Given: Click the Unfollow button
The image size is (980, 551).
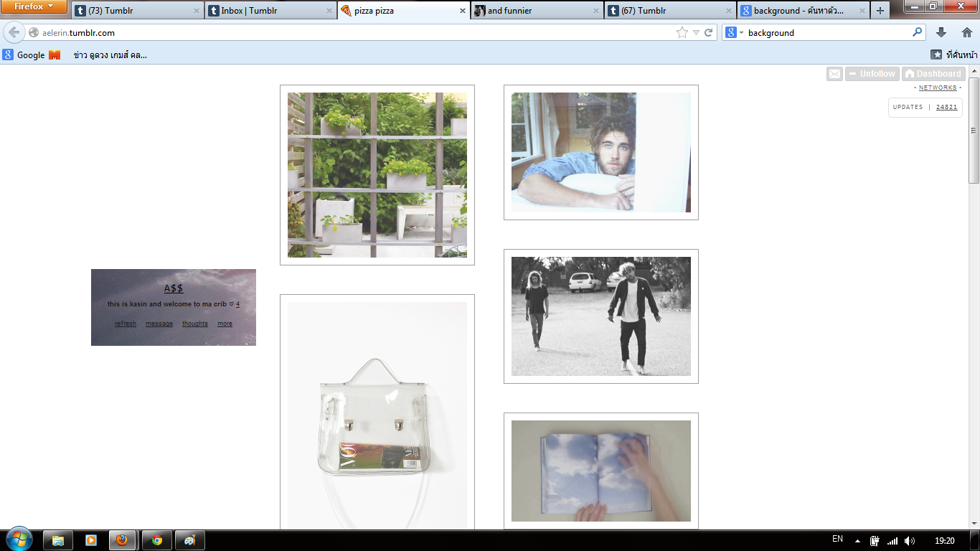Looking at the screenshot, I should pos(872,74).
